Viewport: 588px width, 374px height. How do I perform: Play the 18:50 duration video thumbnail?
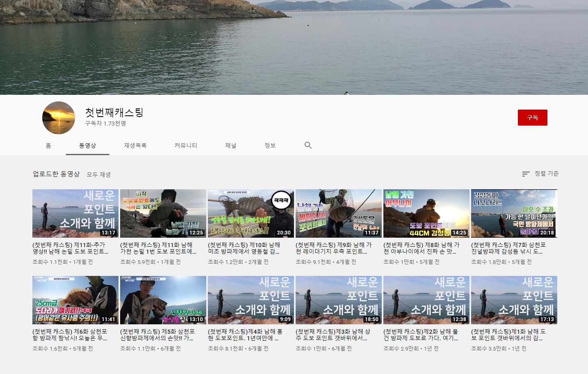[x=339, y=300]
